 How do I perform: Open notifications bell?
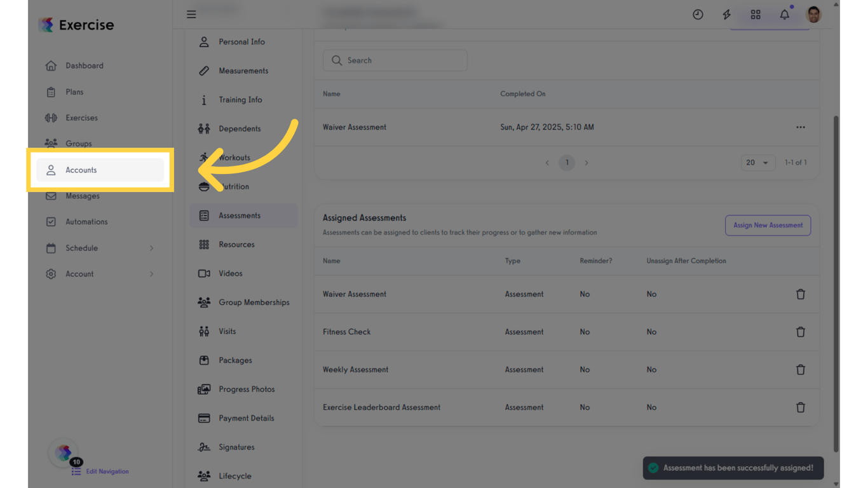(784, 14)
